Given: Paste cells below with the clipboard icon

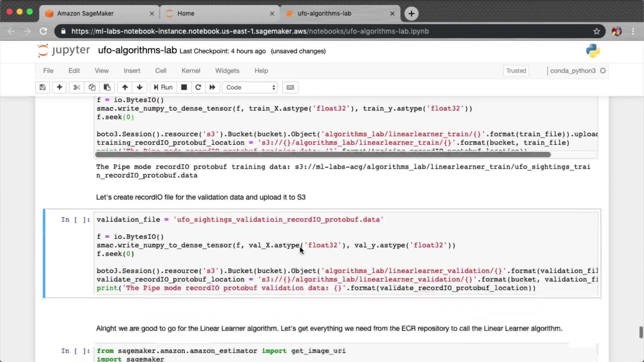Looking at the screenshot, I should (x=107, y=87).
